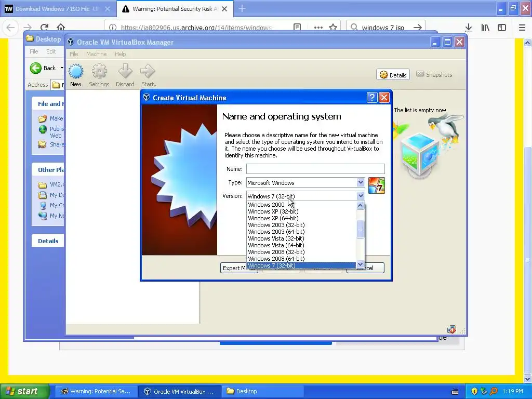This screenshot has height=399, width=532.
Task: Switch to Download Windows 7 ISO File tab
Action: click(57, 9)
